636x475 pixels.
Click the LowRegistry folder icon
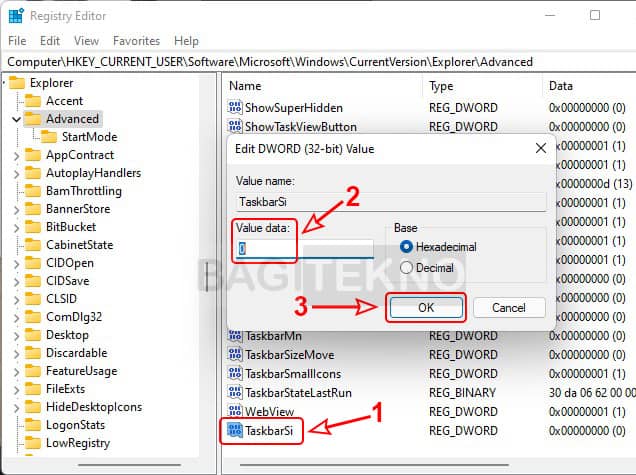coord(33,443)
